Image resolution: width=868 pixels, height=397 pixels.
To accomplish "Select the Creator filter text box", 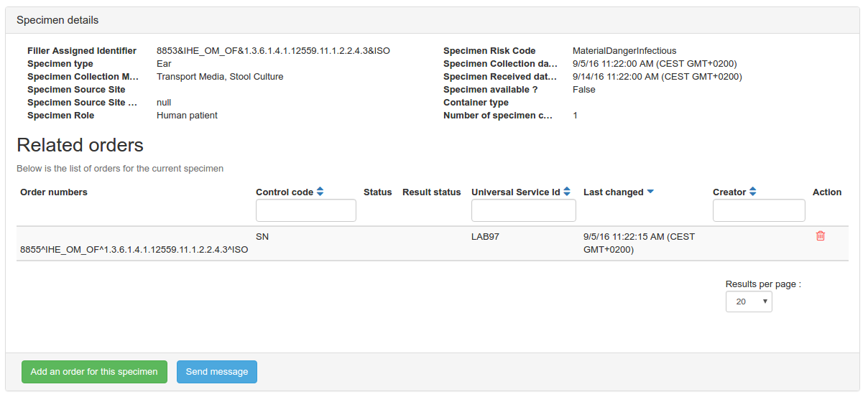I will coord(759,210).
